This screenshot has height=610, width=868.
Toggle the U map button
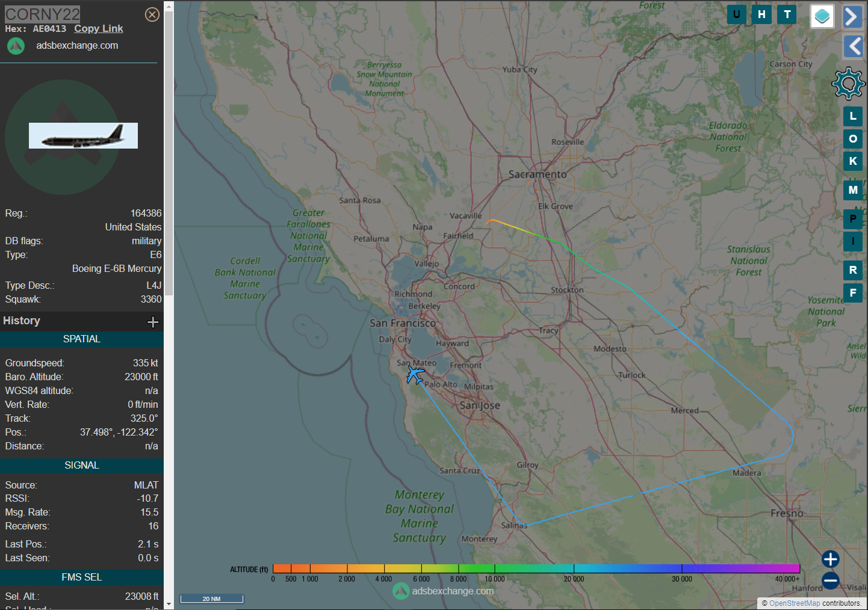pyautogui.click(x=736, y=14)
